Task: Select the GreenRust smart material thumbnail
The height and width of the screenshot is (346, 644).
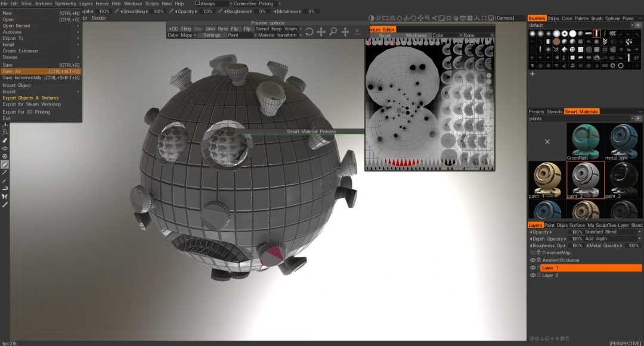Action: 586,142
